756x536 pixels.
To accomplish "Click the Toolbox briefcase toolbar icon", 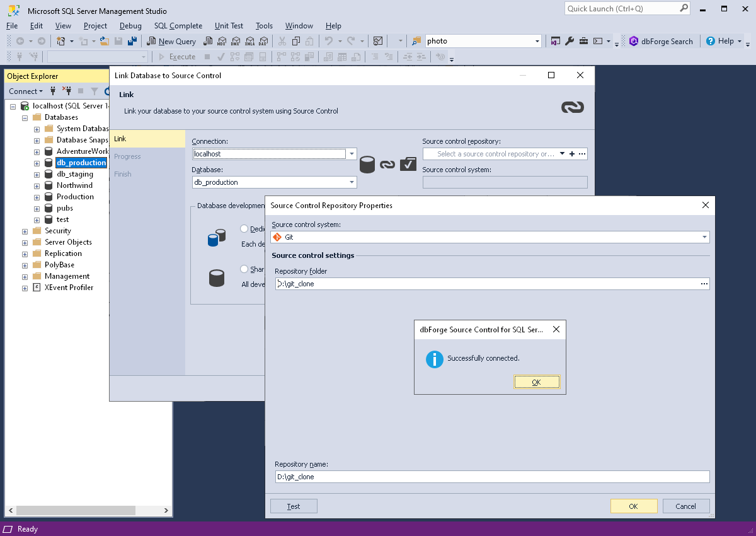I will point(583,41).
